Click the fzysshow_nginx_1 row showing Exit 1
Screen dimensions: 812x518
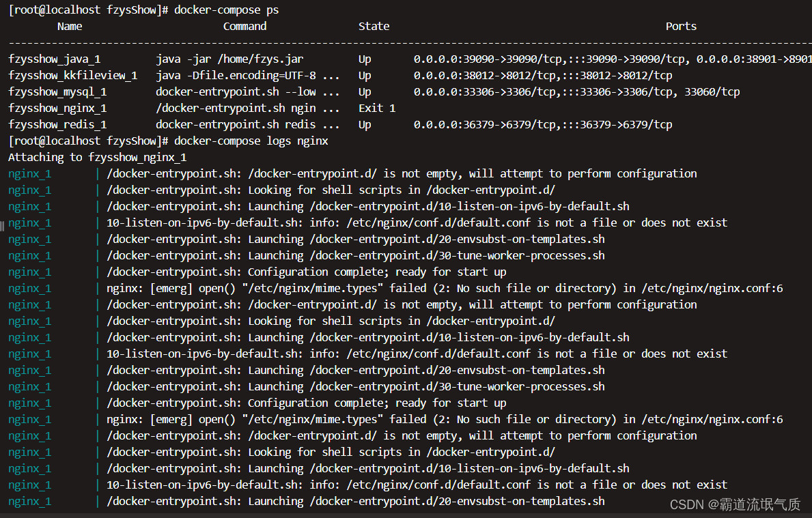57,108
